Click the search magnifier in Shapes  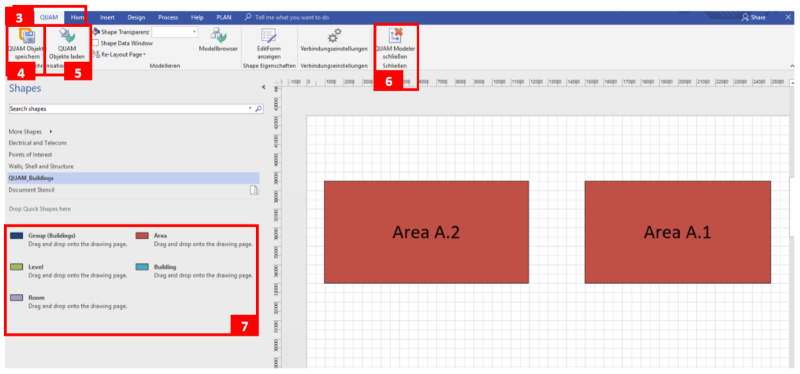coord(258,109)
